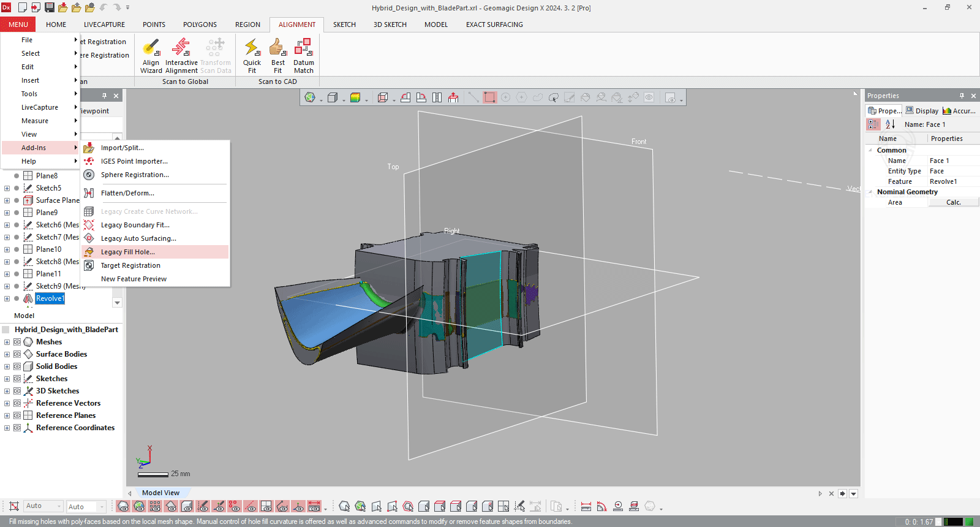
Task: Select Sphere Registration menu entry
Action: pos(155,175)
